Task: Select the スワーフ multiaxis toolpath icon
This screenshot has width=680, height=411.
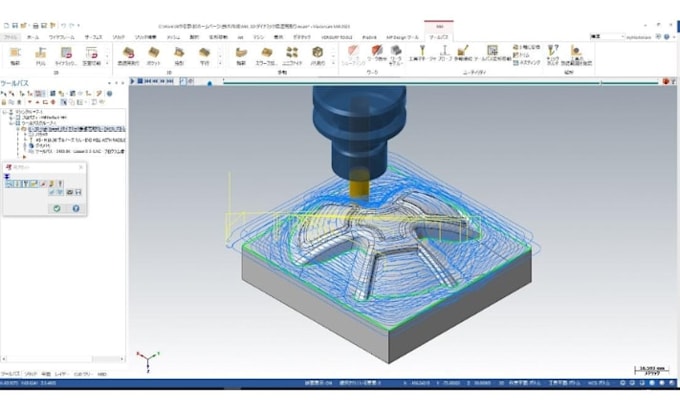Action: (x=266, y=56)
